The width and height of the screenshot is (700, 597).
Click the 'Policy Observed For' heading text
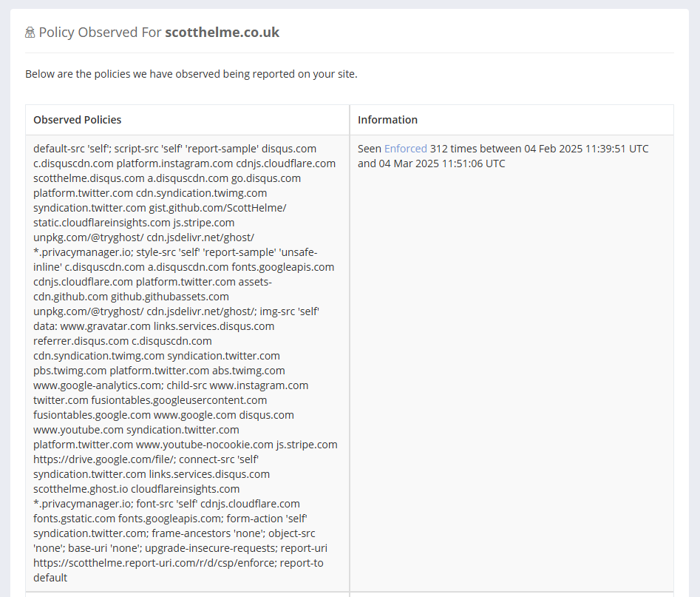click(x=100, y=33)
